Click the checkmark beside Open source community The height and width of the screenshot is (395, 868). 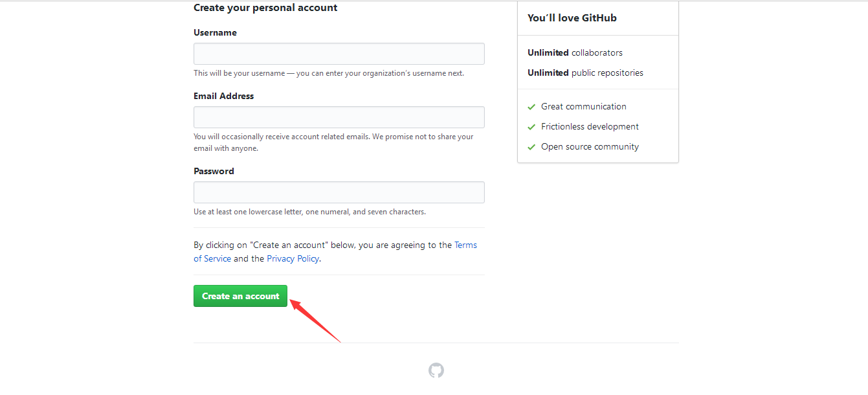pyautogui.click(x=531, y=147)
